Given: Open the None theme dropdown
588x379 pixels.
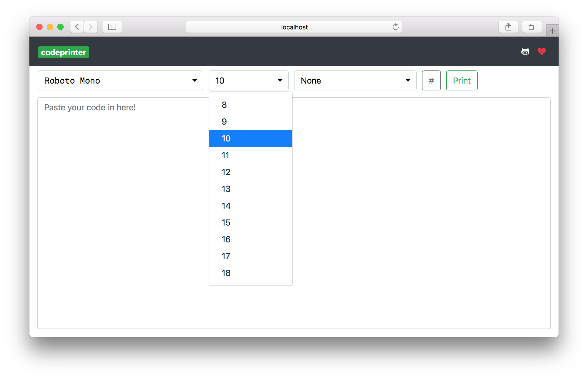Looking at the screenshot, I should pos(355,80).
